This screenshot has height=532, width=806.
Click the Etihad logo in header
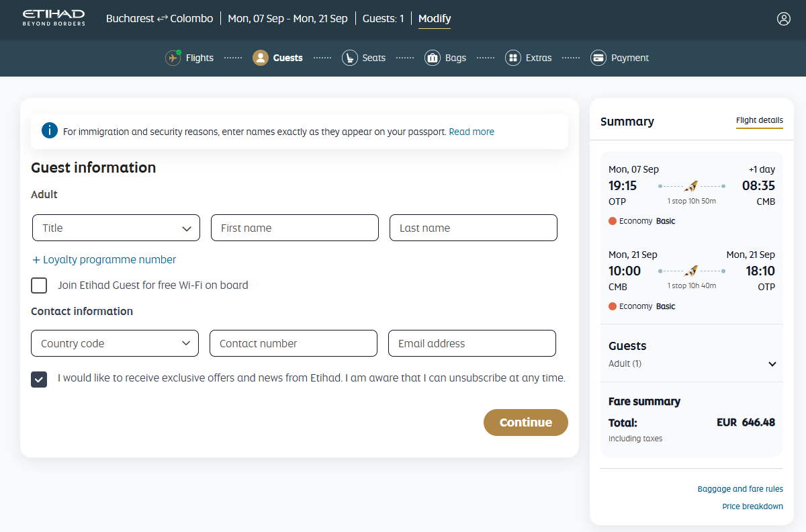pyautogui.click(x=54, y=18)
